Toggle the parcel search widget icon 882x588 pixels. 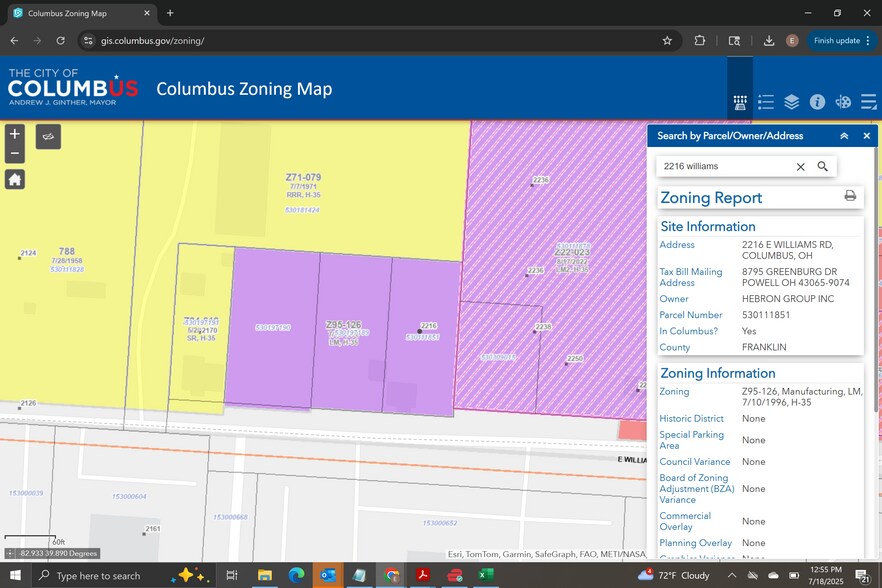(740, 102)
